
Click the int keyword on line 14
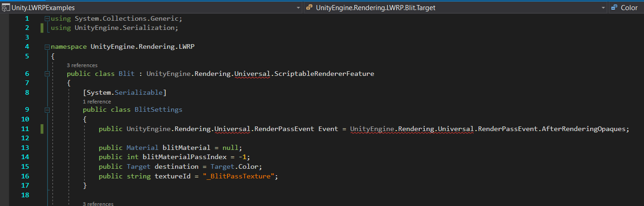pos(133,157)
